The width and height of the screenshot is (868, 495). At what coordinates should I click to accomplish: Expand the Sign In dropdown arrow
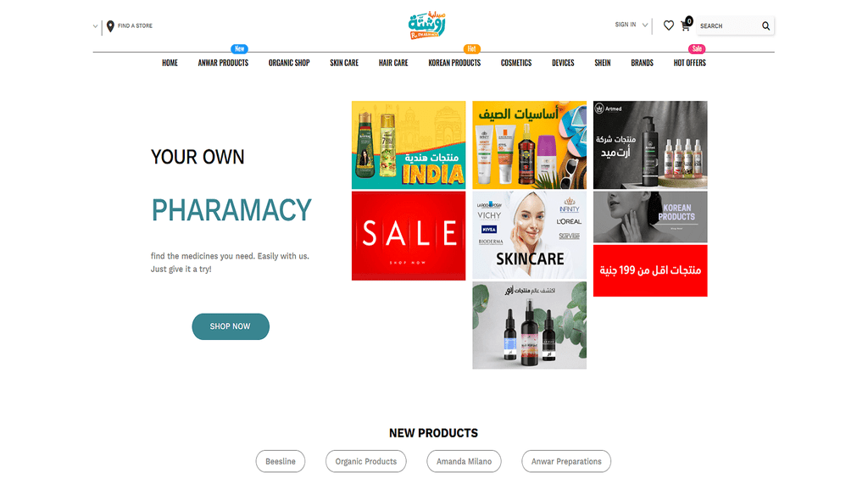click(x=645, y=25)
